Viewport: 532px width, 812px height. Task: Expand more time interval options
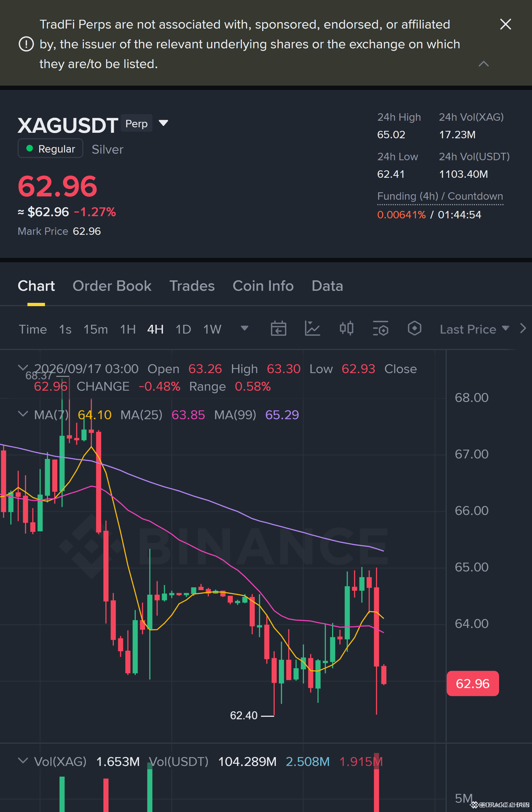(244, 329)
